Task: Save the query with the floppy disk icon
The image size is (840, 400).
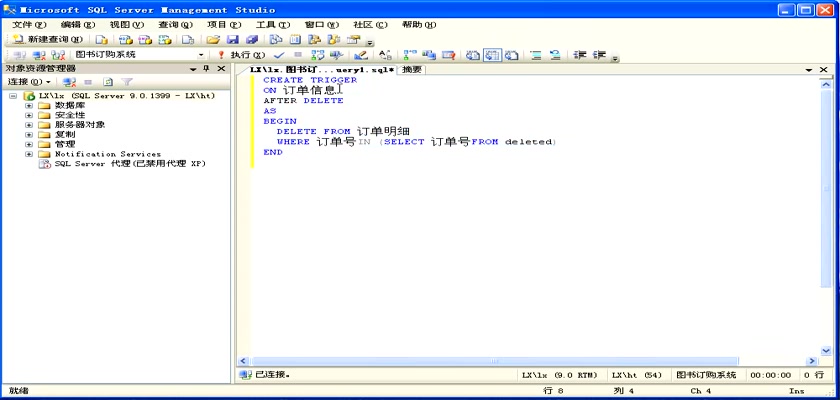Action: 232,40
